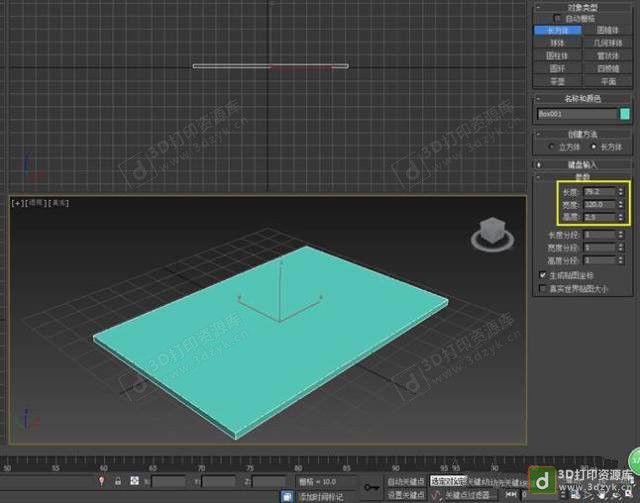The height and width of the screenshot is (503, 640).
Task: Enable the 自动栅格 checkbox
Action: pos(558,18)
